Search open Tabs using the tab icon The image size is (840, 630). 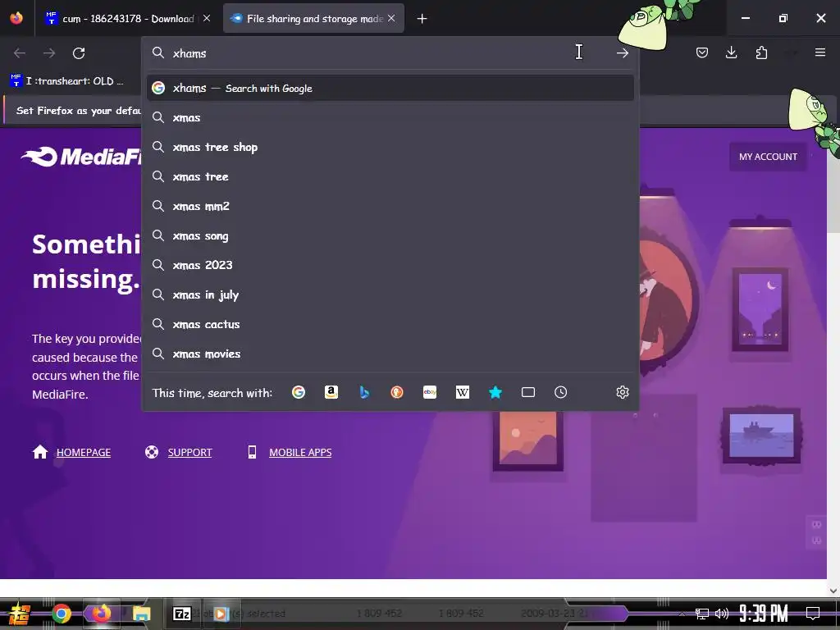pyautogui.click(x=528, y=392)
